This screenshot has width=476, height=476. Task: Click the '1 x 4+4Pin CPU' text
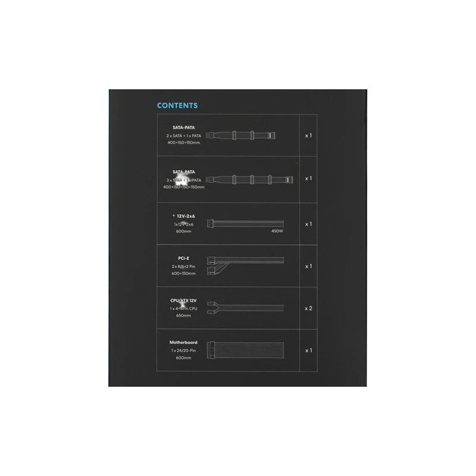[184, 308]
